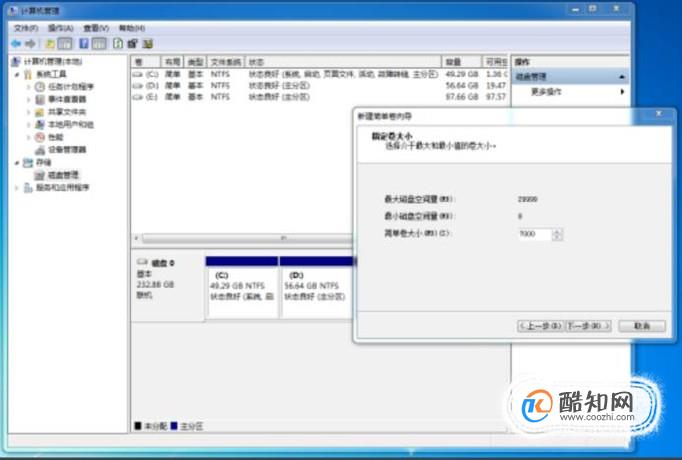Sort by the 文件系统 column header
This screenshot has width=682, height=460.
226,62
